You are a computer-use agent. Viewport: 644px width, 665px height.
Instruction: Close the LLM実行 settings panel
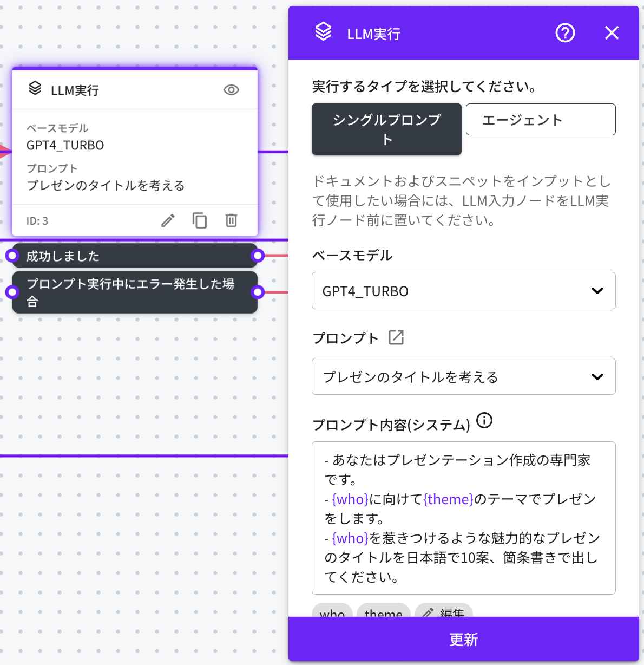(612, 33)
